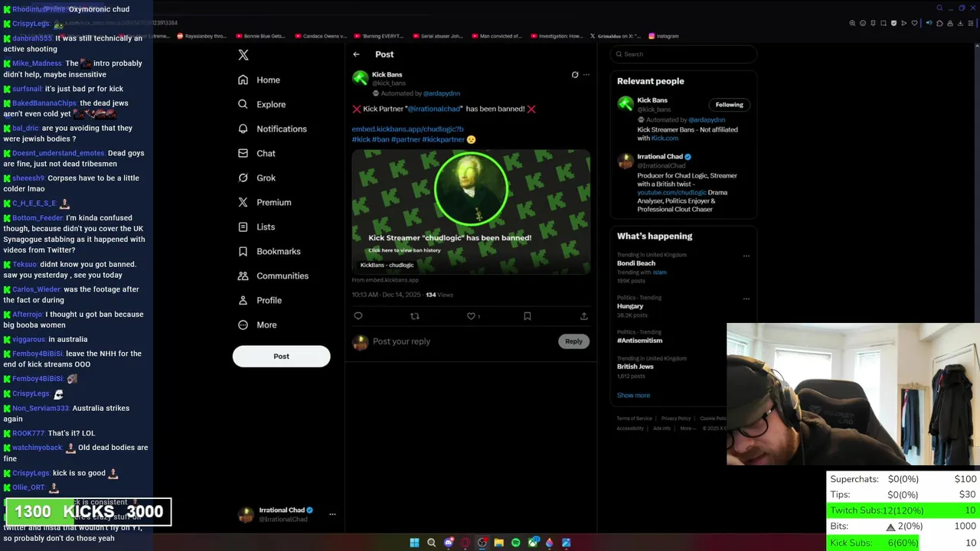Open Bookmarks in the sidebar
The height and width of the screenshot is (551, 980).
tap(269, 251)
